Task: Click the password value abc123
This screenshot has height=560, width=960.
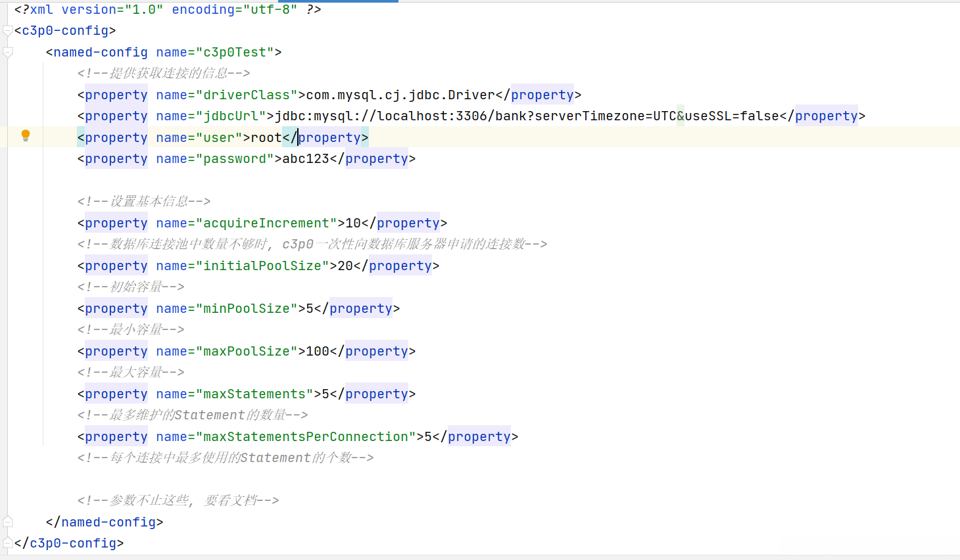Action: click(x=306, y=159)
